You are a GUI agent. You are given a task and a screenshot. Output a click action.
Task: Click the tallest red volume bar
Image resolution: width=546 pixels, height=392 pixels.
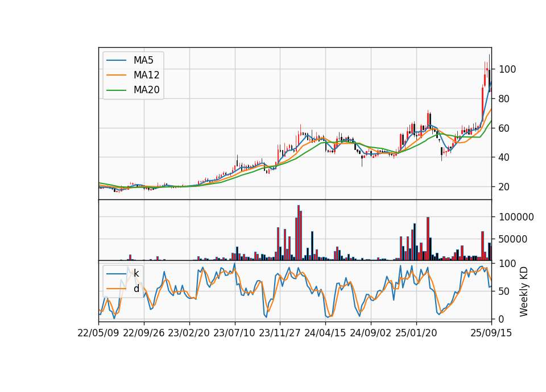(x=299, y=233)
